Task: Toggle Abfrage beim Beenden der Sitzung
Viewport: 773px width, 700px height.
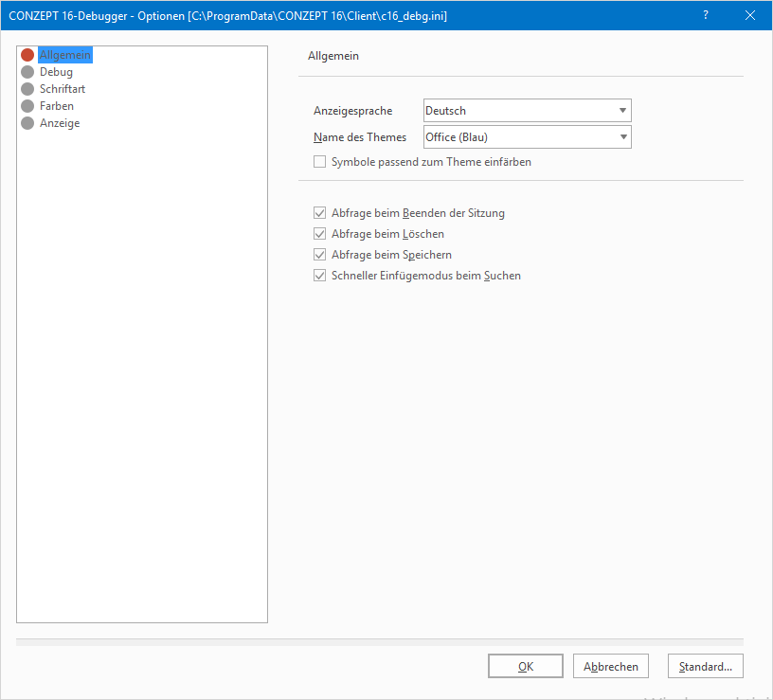Action: pos(319,213)
